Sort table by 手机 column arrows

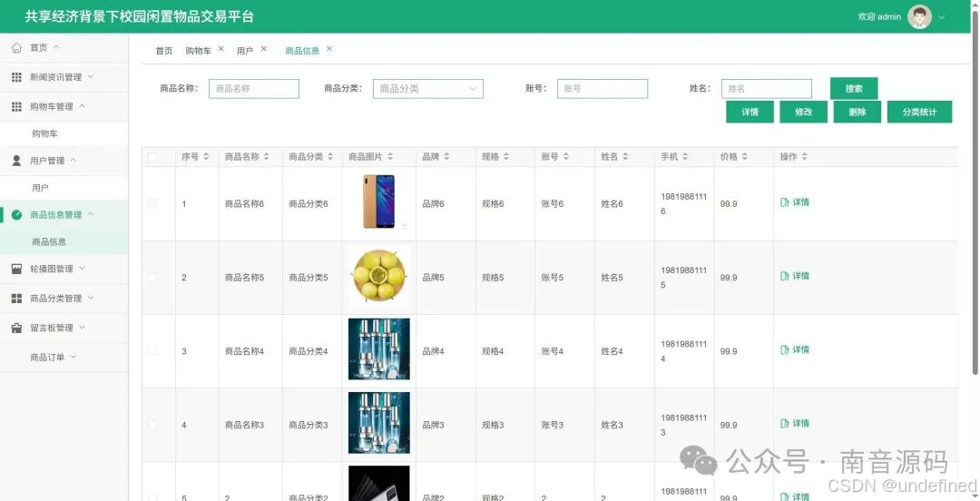click(685, 157)
